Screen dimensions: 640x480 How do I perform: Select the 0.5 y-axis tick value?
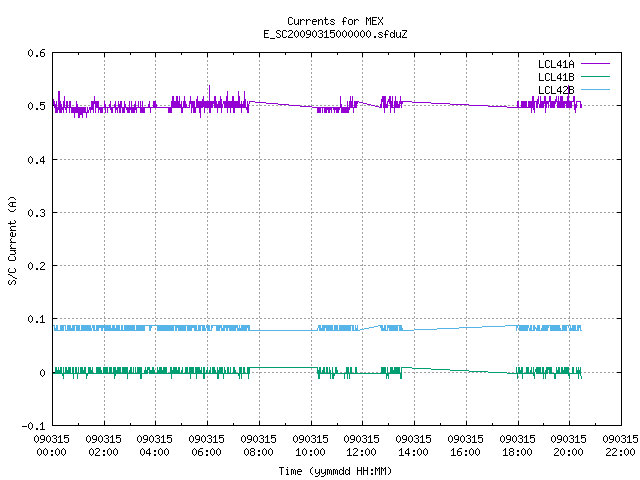(36, 106)
